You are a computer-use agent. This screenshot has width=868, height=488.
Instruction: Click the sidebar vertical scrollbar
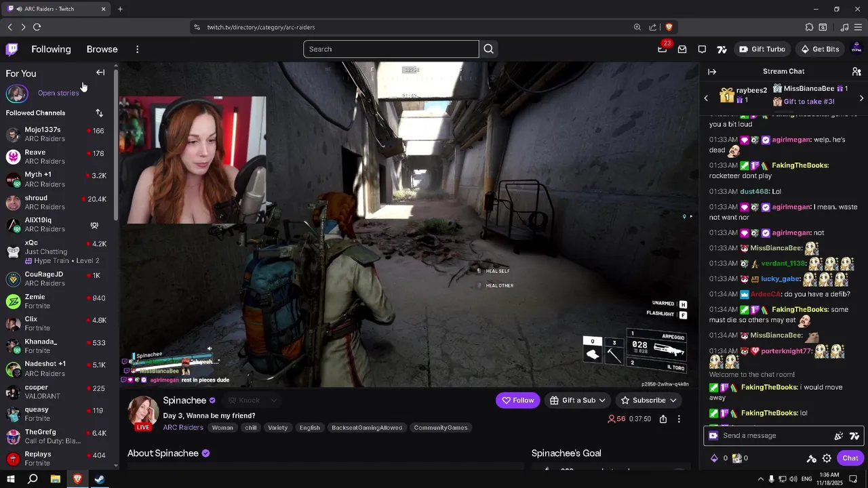pyautogui.click(x=116, y=144)
